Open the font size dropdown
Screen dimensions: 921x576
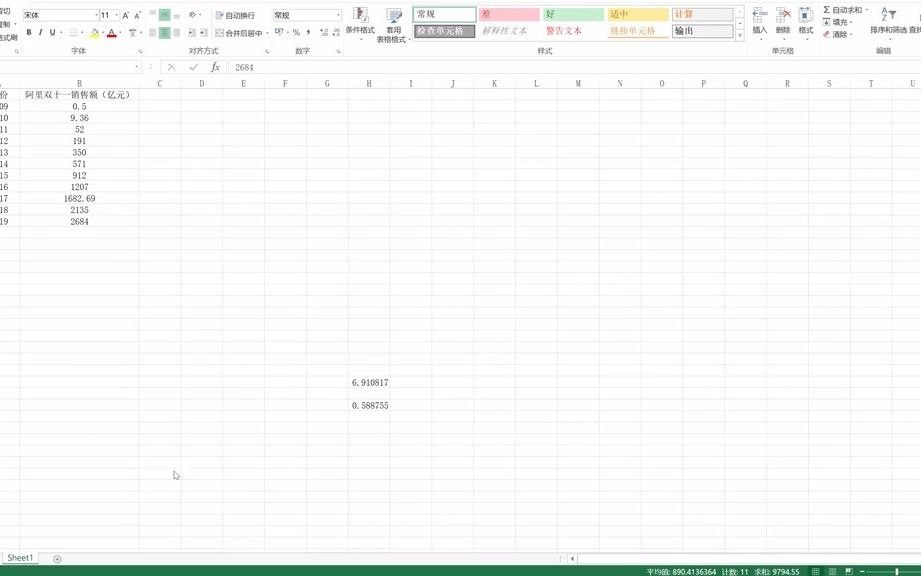116,12
